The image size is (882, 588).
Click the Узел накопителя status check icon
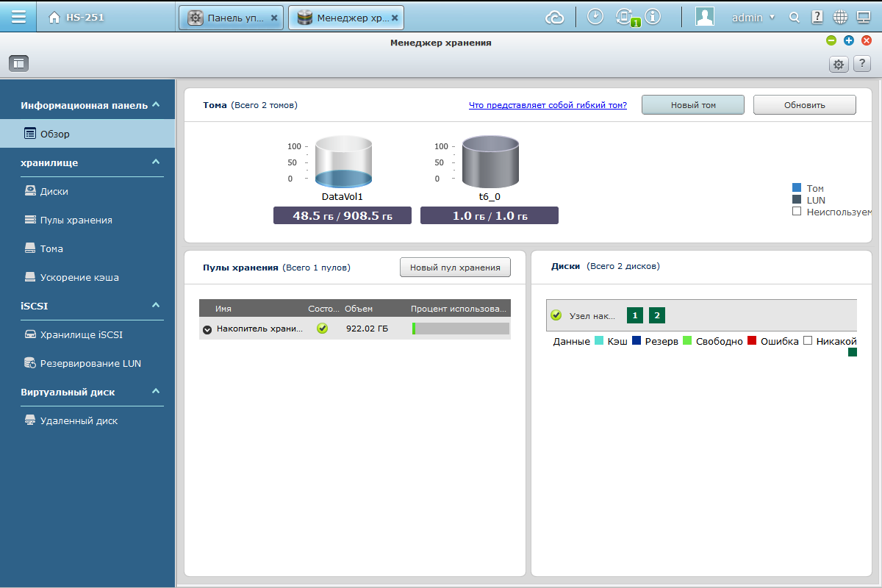tap(556, 315)
